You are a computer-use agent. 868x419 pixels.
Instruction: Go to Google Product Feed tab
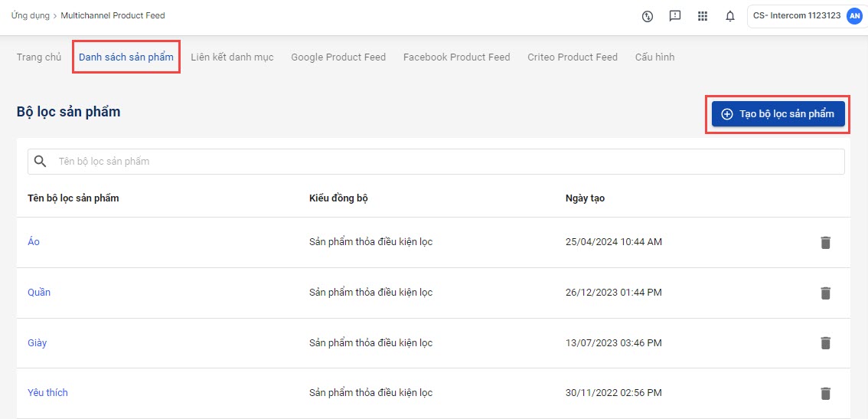(338, 57)
